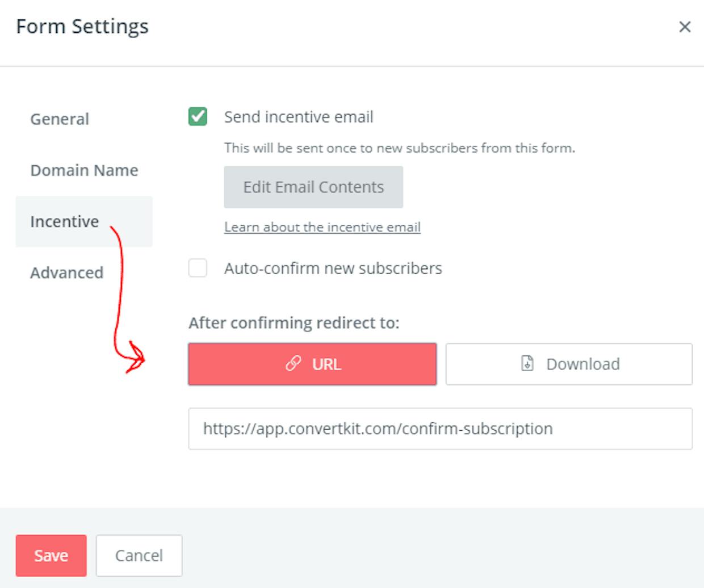Switch to the Domain Name tab
This screenshot has height=588, width=704.
click(84, 170)
